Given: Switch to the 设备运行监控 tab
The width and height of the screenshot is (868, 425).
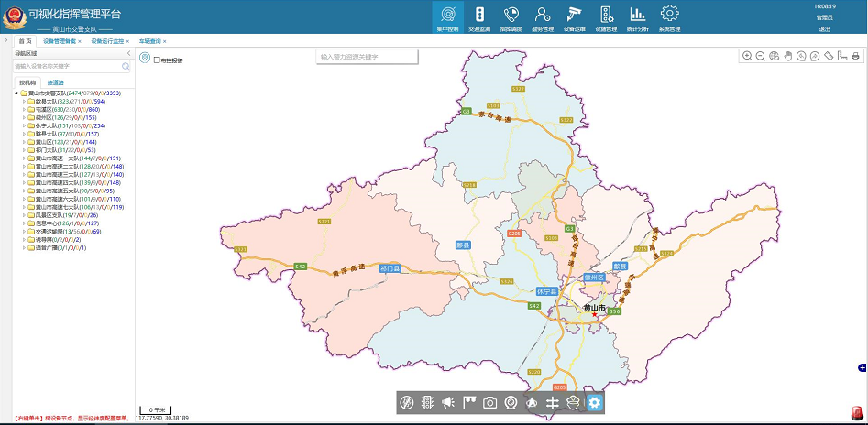Looking at the screenshot, I should 107,41.
